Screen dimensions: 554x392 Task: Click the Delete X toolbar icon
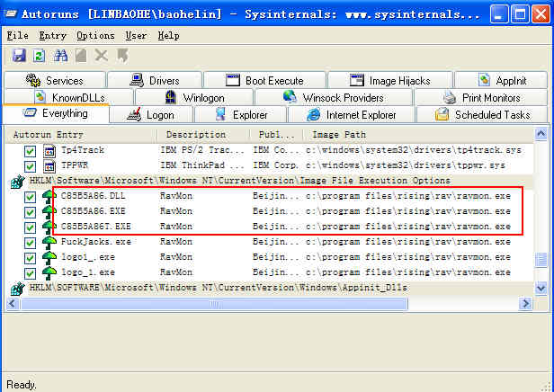102,56
